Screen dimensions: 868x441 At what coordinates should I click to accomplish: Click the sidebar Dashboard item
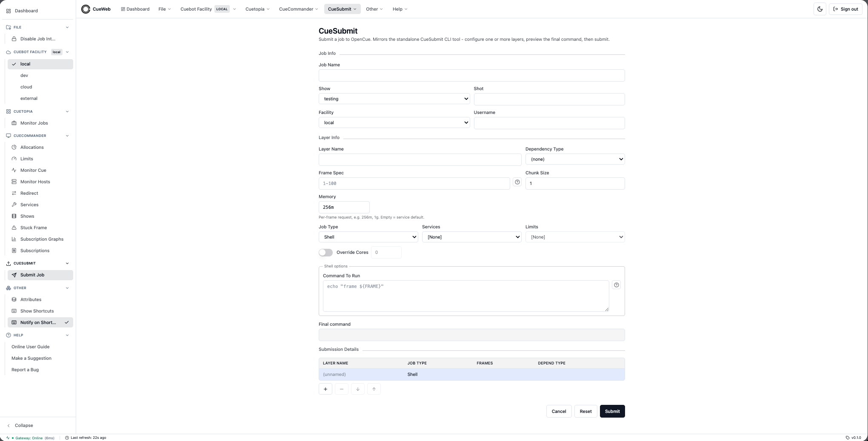tap(38, 11)
